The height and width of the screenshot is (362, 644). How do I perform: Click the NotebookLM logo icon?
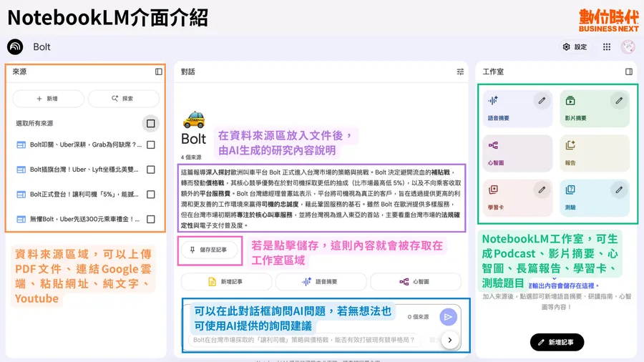coord(15,47)
